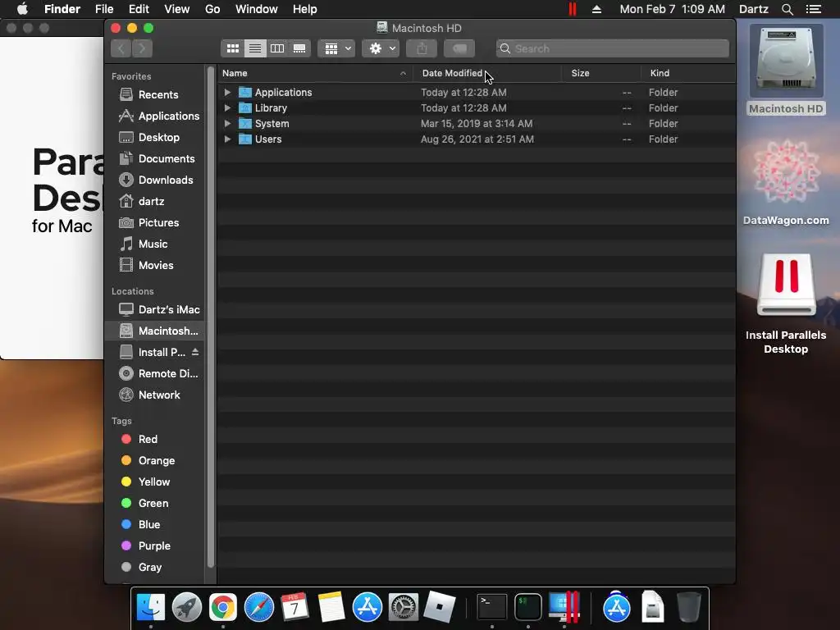840x630 pixels.
Task: Open the Go menu
Action: (212, 9)
